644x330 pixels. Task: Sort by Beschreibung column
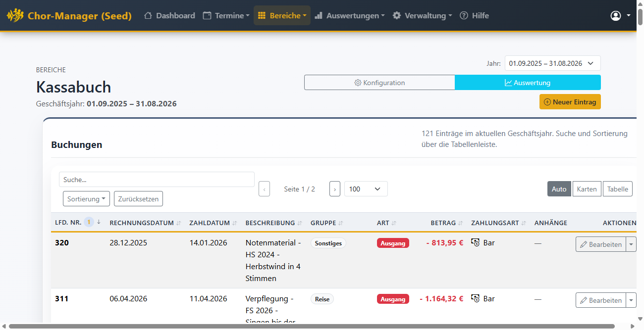coord(274,223)
